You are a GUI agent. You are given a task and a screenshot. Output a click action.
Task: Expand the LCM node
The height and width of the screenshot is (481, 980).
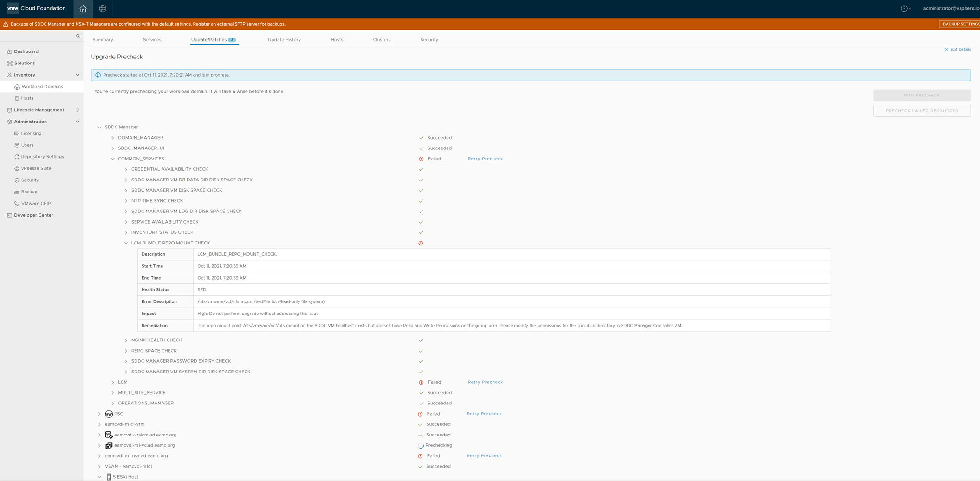[x=113, y=382]
